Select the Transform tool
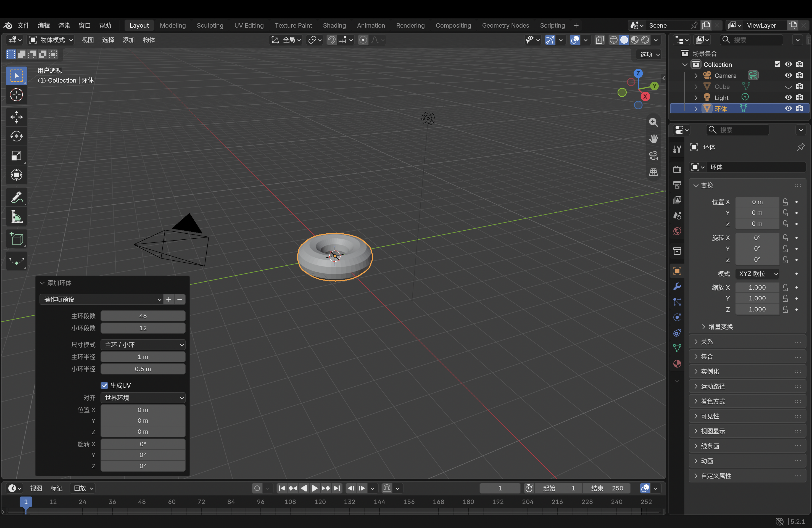The width and height of the screenshot is (812, 528). click(16, 175)
